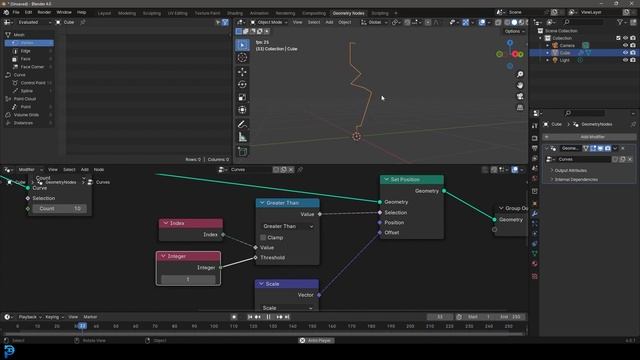This screenshot has height=360, width=640.
Task: Activate the Scale tool
Action: [242, 98]
